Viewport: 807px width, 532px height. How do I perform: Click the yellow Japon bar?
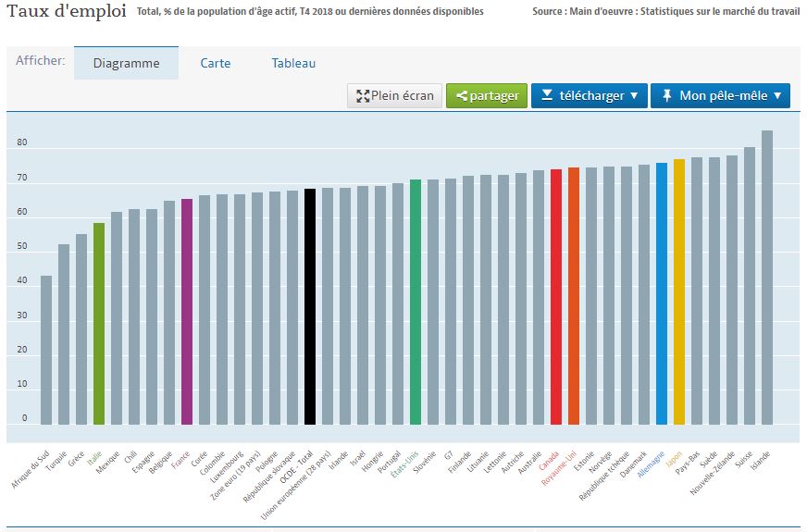679,291
